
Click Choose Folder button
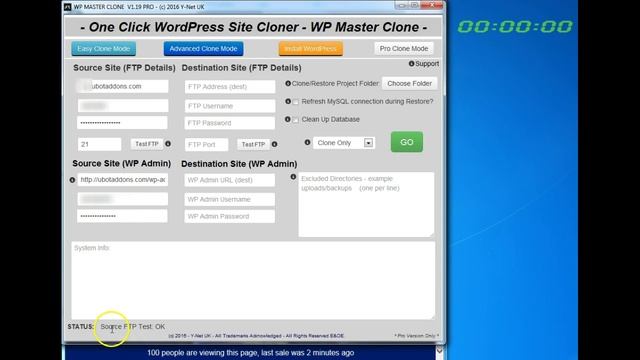409,83
